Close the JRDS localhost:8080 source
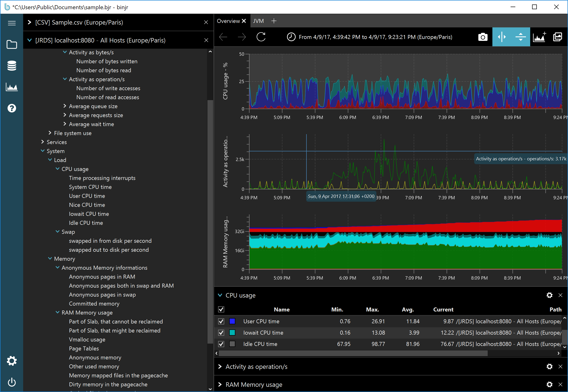This screenshot has width=568, height=392. (206, 40)
